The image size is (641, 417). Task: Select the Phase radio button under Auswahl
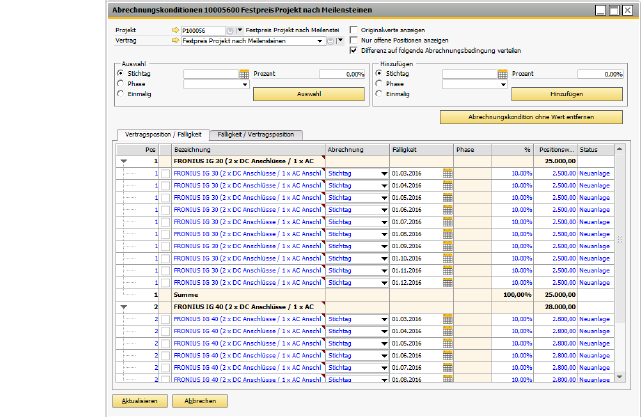point(121,84)
